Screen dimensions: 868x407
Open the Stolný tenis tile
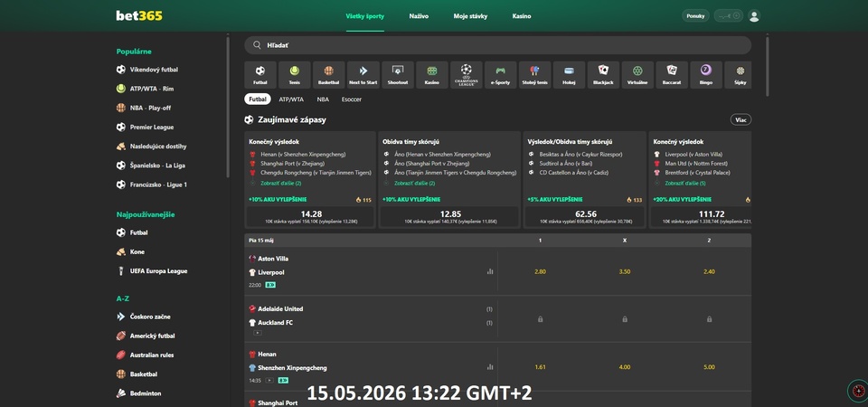(x=534, y=75)
